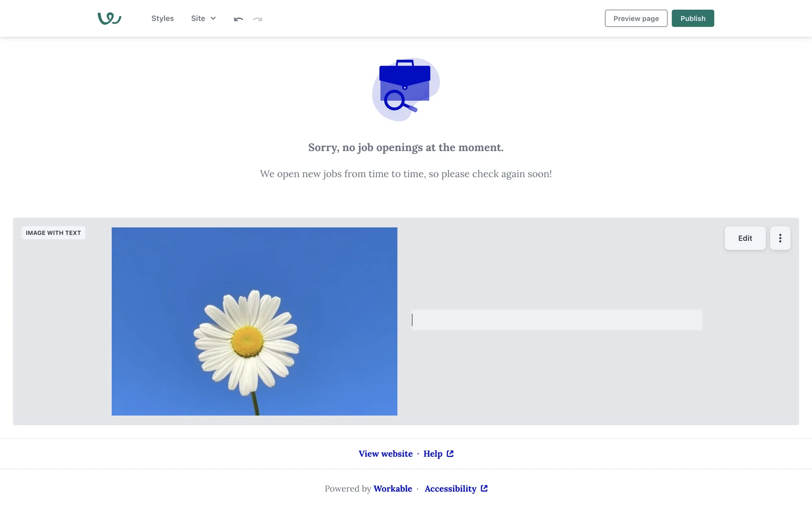Click the undo arrow icon

239,19
